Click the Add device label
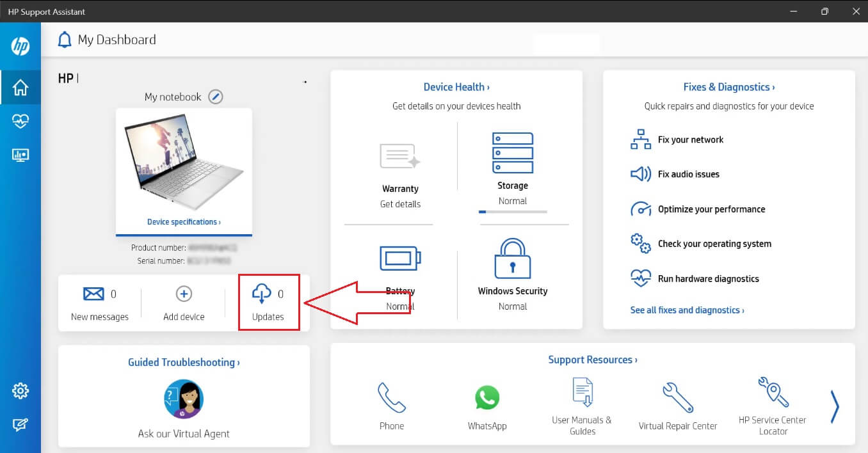Image resolution: width=868 pixels, height=453 pixels. pos(184,317)
